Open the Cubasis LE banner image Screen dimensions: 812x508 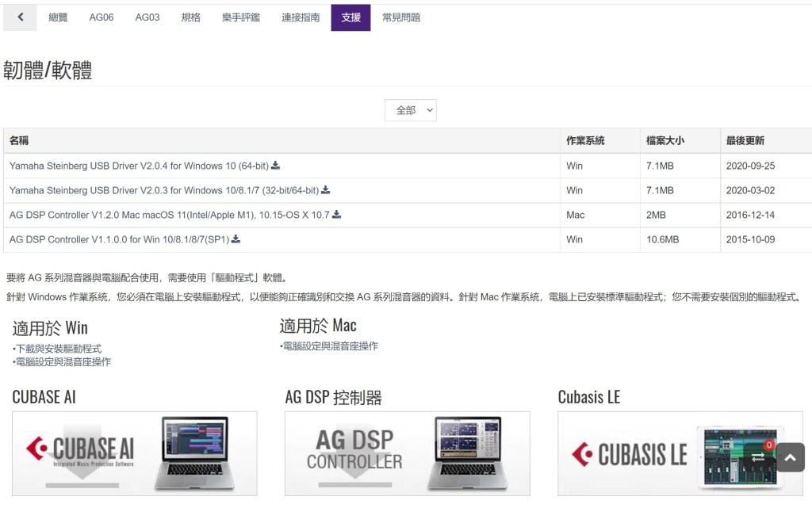click(x=680, y=453)
